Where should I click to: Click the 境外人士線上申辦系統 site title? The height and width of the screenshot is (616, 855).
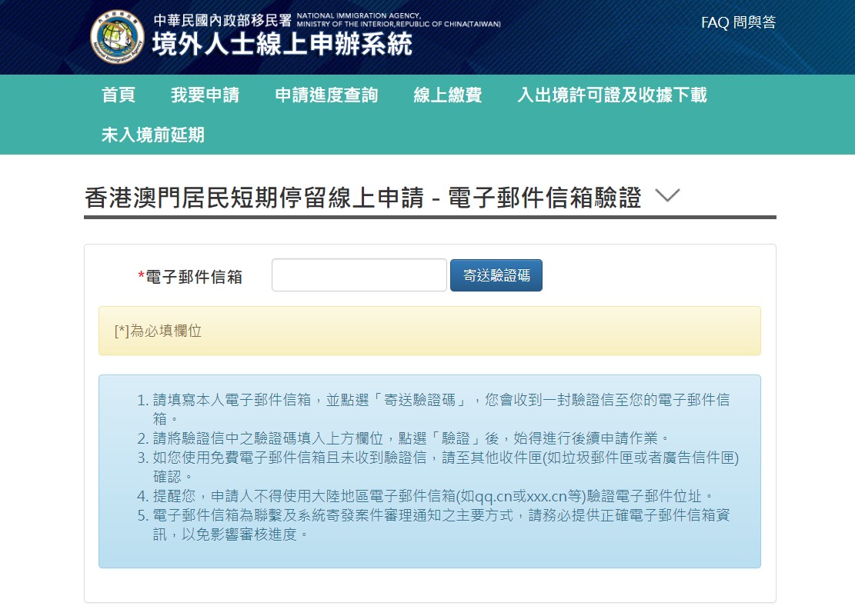click(282, 46)
